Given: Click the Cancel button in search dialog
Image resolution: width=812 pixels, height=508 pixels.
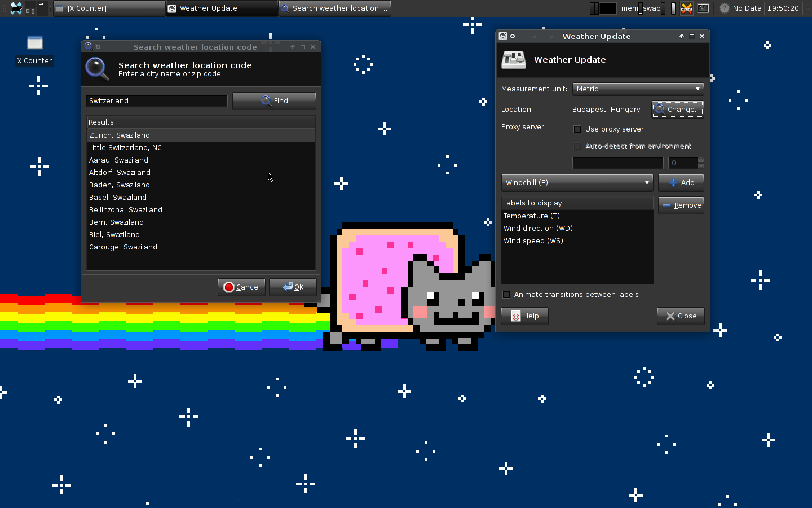Looking at the screenshot, I should tap(241, 287).
